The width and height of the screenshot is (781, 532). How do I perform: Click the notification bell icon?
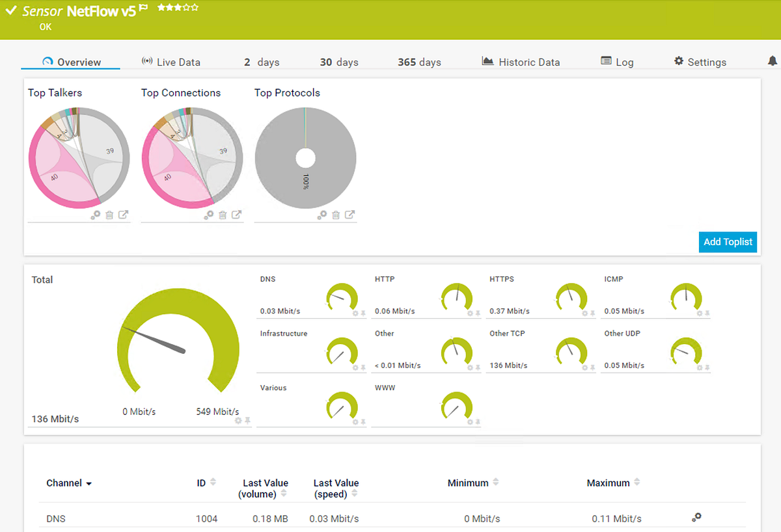[772, 60]
